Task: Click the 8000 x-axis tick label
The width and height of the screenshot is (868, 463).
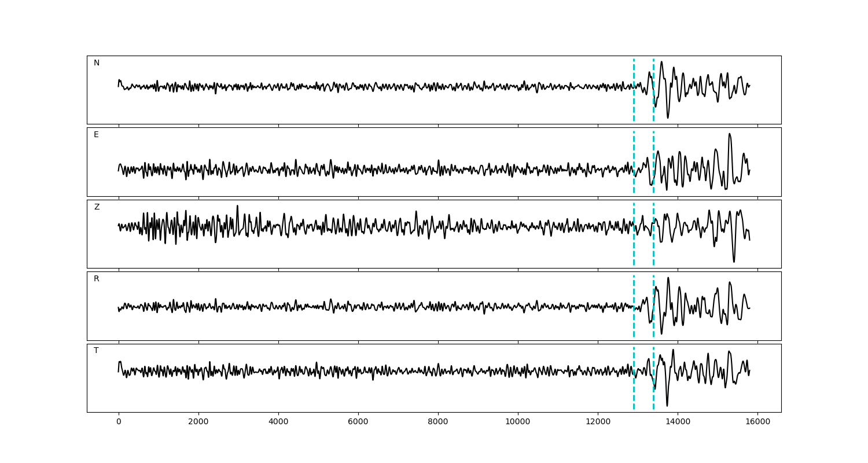Action: coord(438,422)
